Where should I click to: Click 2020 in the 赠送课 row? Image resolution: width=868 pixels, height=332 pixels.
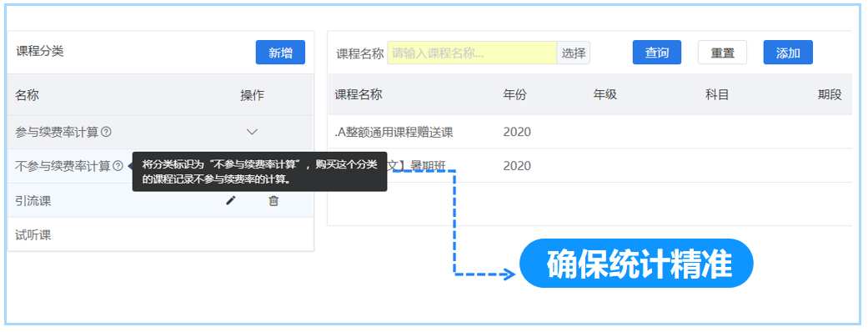coord(517,131)
